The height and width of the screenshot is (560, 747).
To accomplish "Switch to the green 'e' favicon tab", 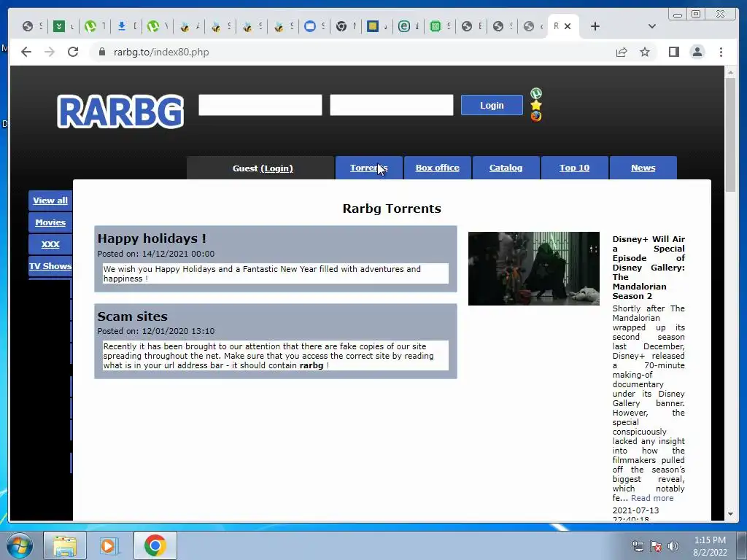I will pyautogui.click(x=404, y=26).
